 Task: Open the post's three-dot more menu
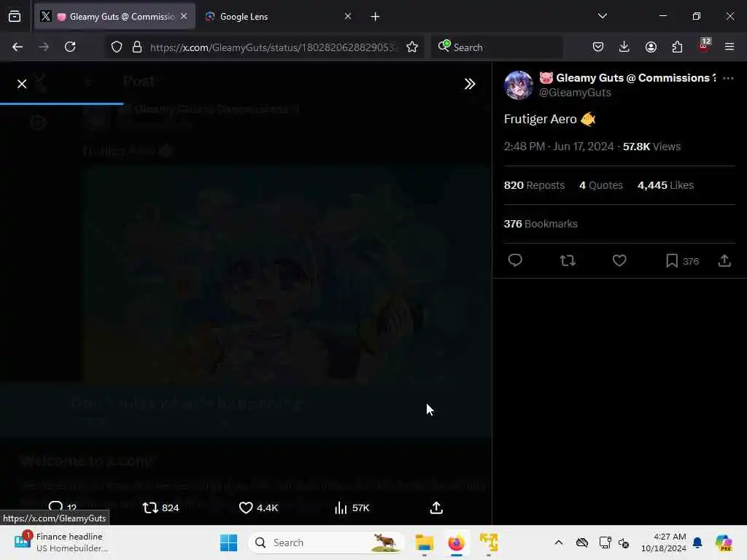pyautogui.click(x=728, y=79)
